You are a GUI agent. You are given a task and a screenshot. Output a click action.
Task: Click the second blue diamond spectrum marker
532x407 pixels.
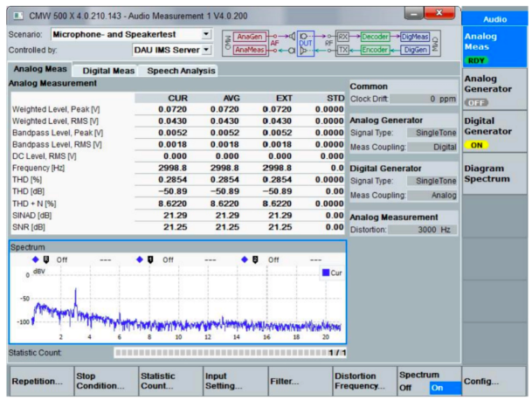(140, 259)
